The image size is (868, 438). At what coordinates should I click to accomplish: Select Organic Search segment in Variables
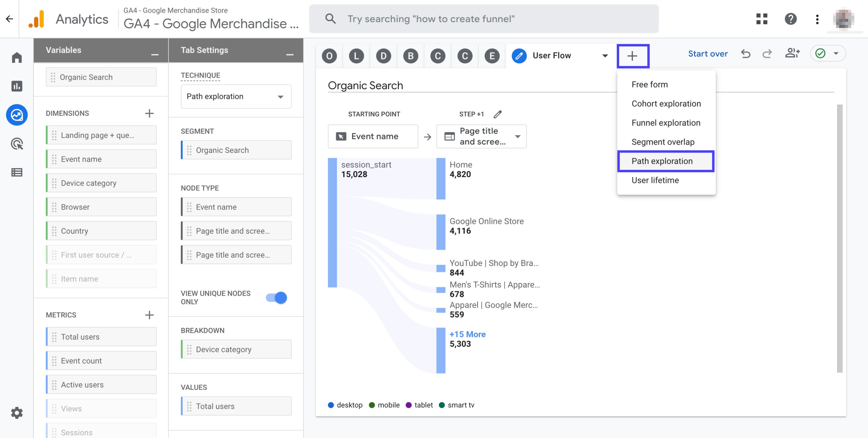pyautogui.click(x=101, y=77)
